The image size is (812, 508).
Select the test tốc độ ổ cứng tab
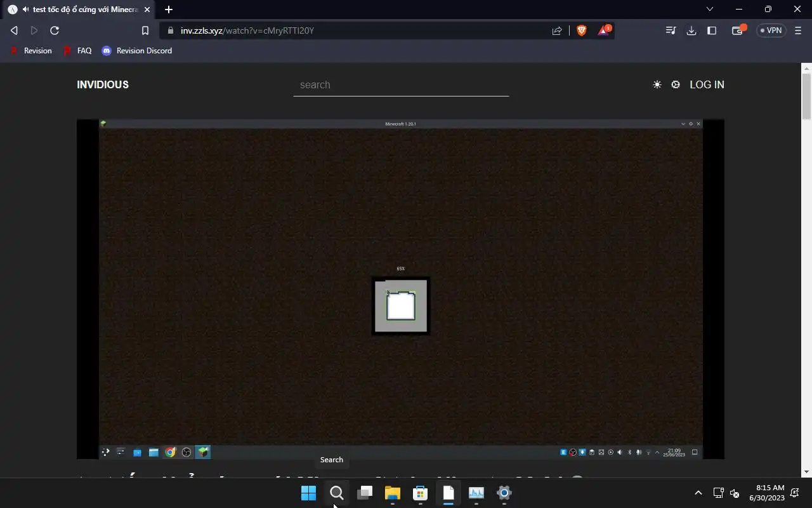pos(79,10)
